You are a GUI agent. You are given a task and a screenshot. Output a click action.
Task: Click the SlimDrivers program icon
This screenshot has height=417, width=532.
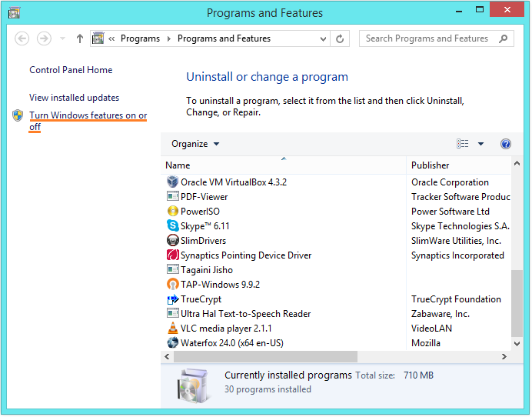[x=173, y=240]
